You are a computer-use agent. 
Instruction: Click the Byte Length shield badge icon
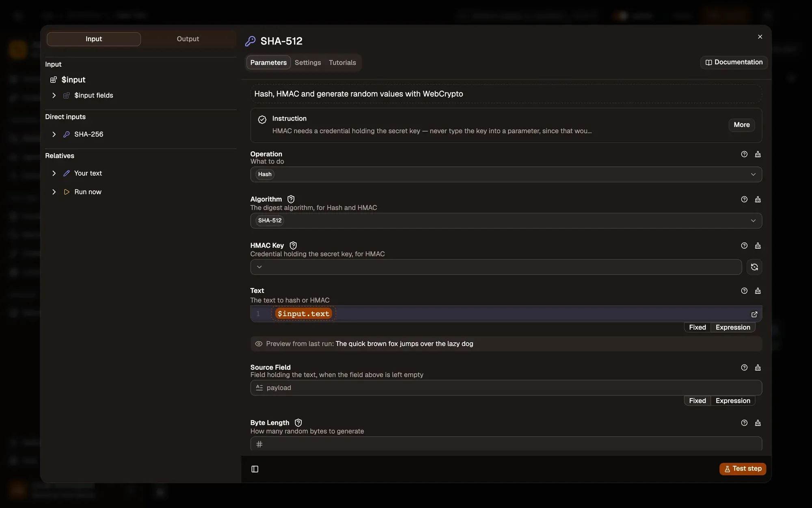click(298, 423)
